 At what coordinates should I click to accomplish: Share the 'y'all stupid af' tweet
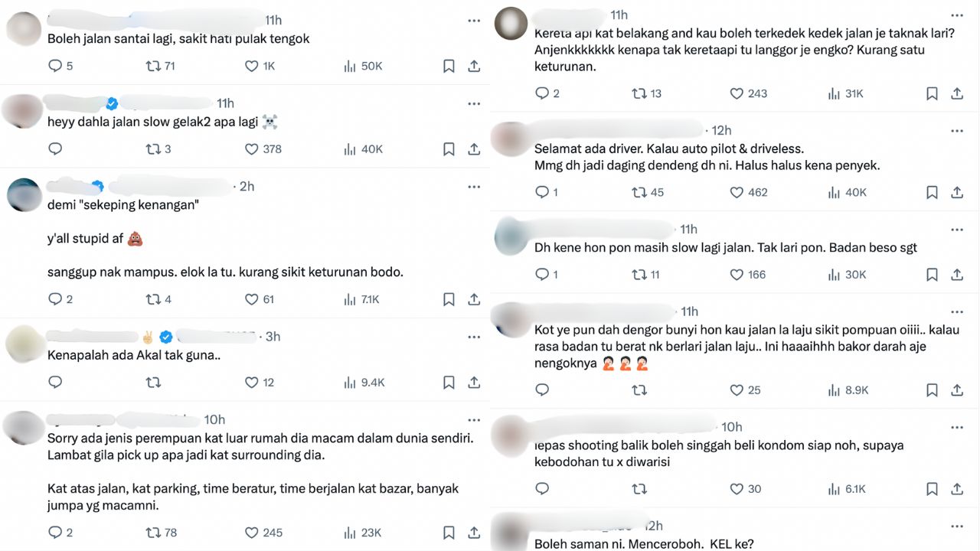click(474, 299)
